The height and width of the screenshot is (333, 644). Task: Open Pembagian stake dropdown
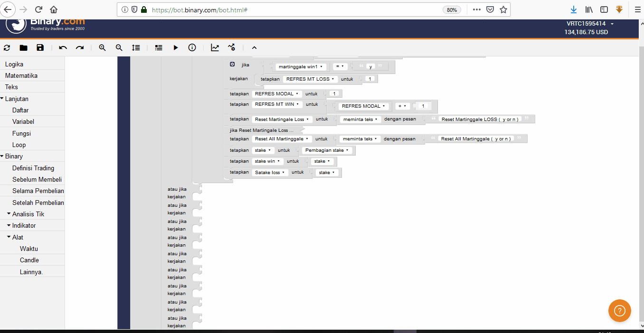[328, 150]
